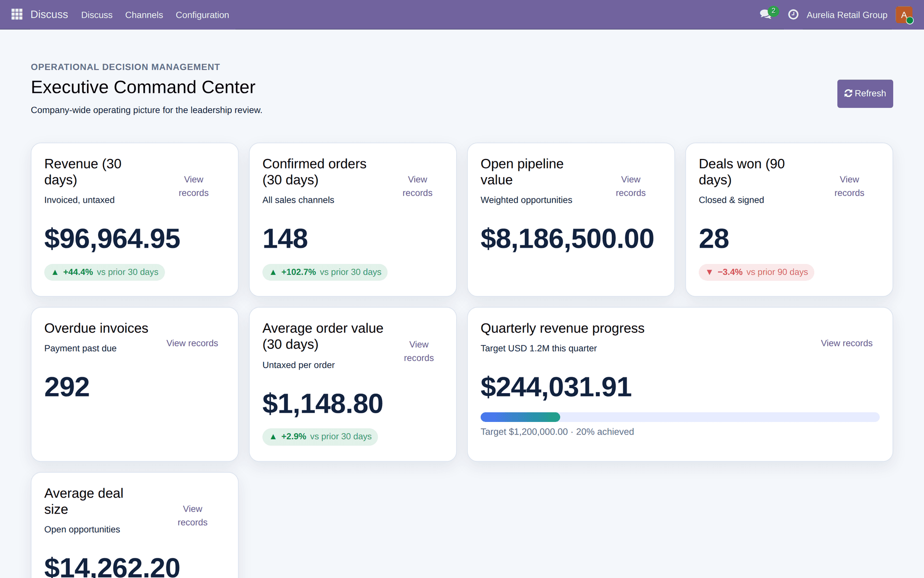Viewport: 924px width, 578px height.
Task: Click the +102.7% vs prior 30 days badge
Action: tap(325, 272)
